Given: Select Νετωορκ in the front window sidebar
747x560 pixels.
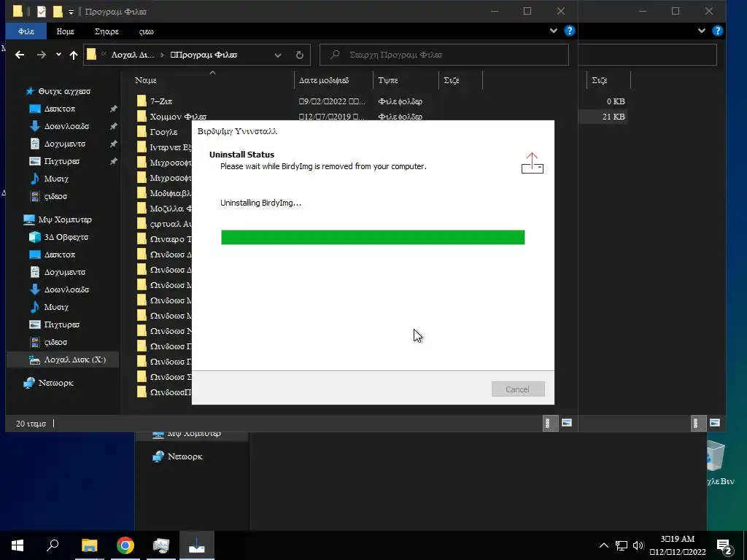Looking at the screenshot, I should pyautogui.click(x=55, y=383).
